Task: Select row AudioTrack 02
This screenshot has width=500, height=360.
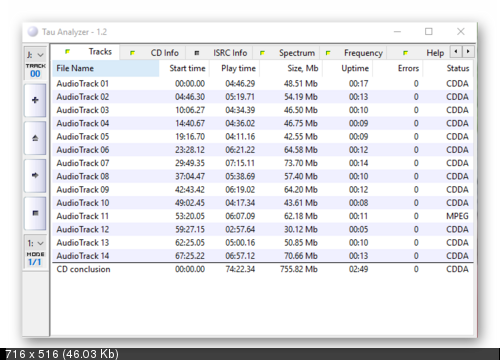Action: click(263, 97)
